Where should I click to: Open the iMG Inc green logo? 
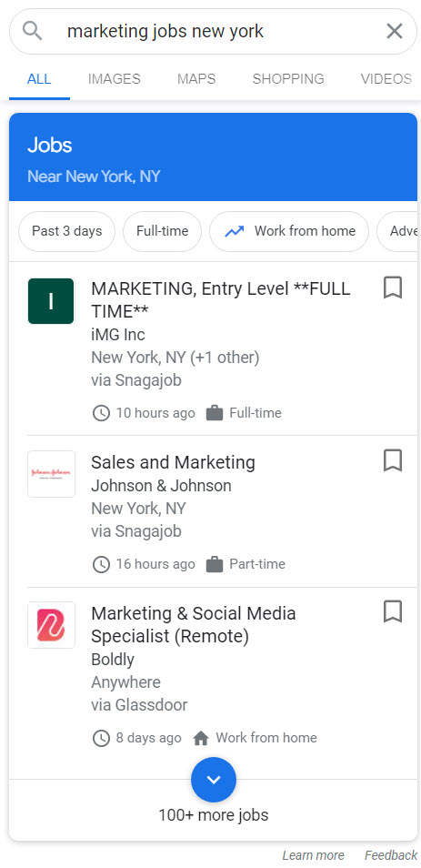pyautogui.click(x=51, y=301)
